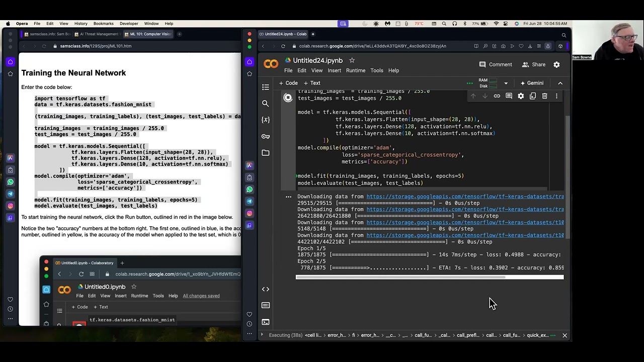Open macOS Spotlight search
This screenshot has width=644, height=362.
(444, 24)
